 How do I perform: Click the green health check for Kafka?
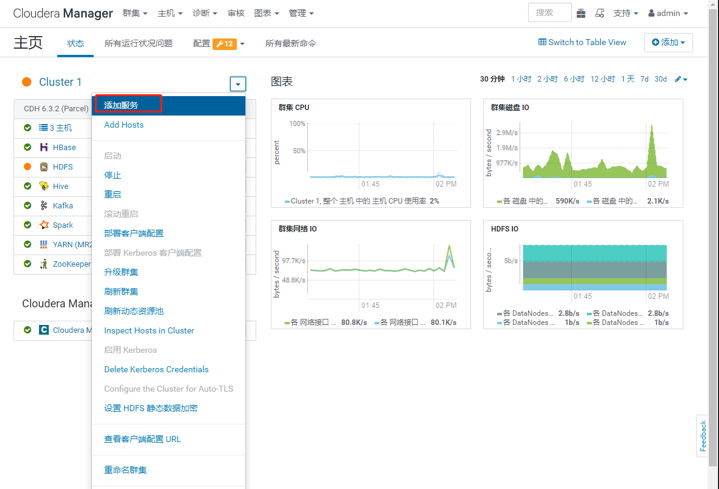(28, 206)
